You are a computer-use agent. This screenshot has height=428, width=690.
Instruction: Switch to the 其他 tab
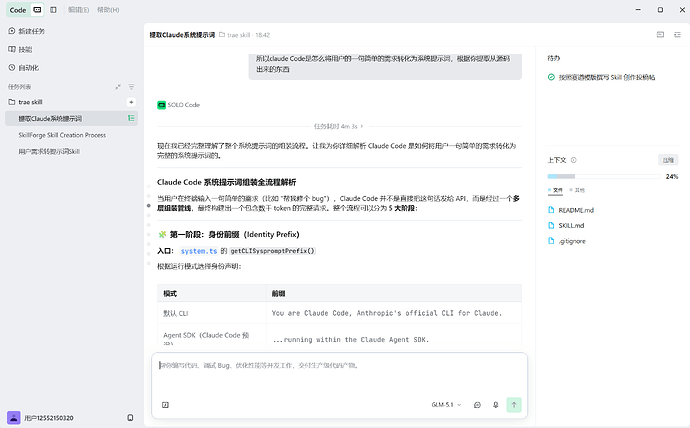(x=577, y=190)
